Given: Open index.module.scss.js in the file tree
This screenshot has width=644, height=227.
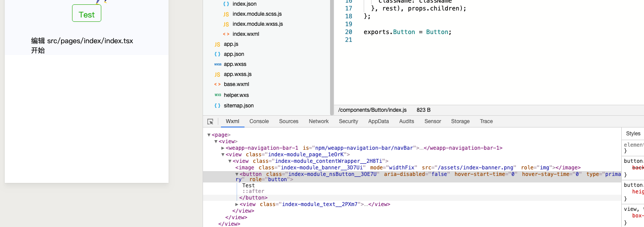Looking at the screenshot, I should (257, 14).
